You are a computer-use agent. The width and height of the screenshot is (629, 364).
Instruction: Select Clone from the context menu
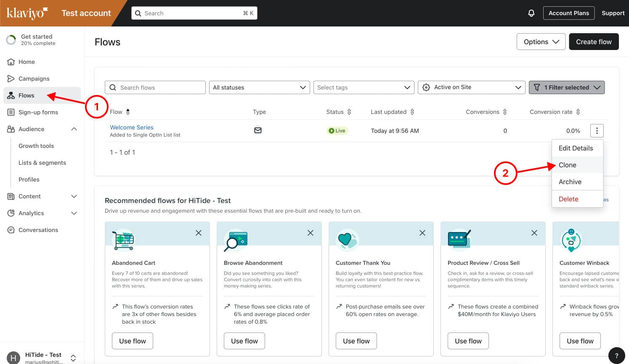(568, 165)
